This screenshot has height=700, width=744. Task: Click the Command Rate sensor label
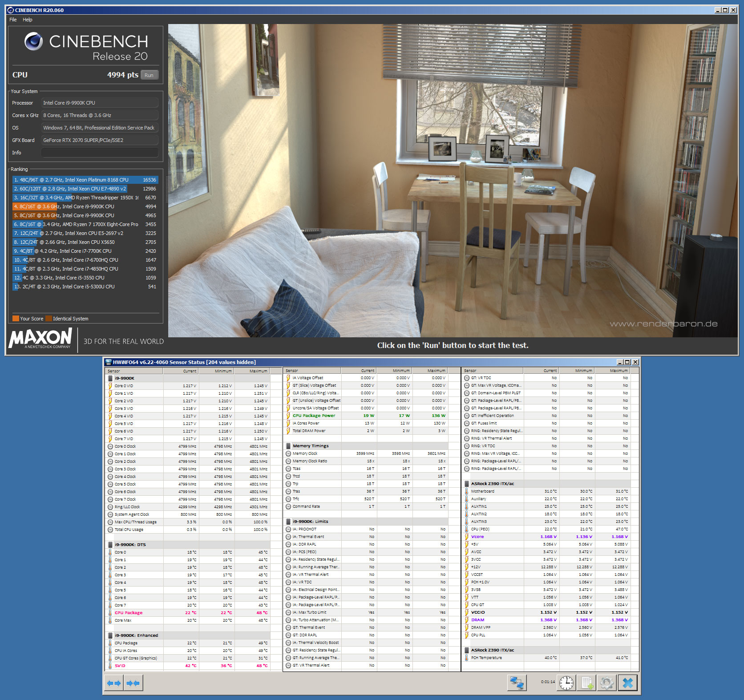click(x=306, y=506)
